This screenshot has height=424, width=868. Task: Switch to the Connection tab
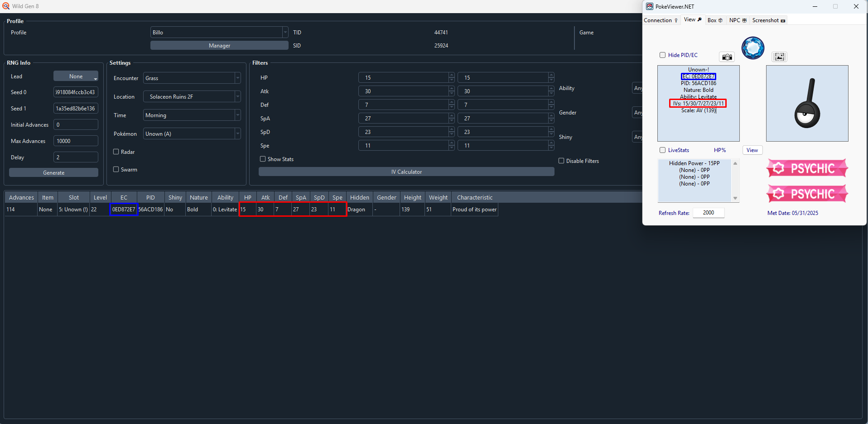(x=661, y=20)
